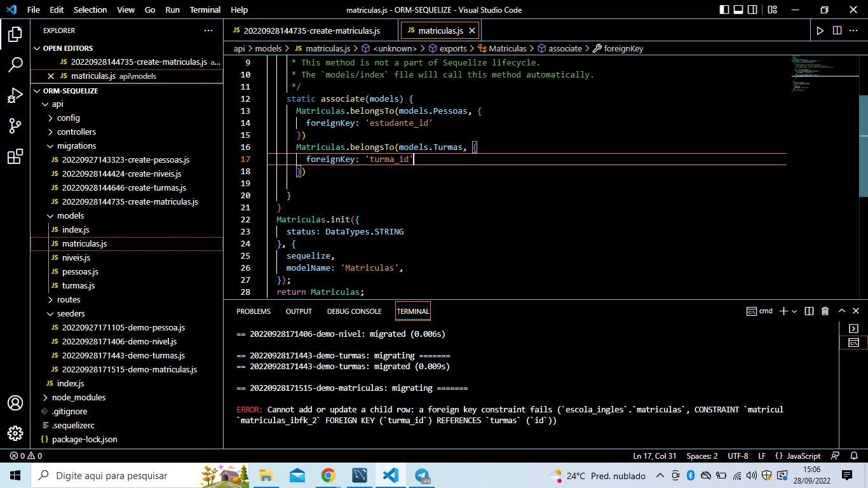This screenshot has width=868, height=488.
Task: Switch to the OUTPUT panel tab
Action: click(x=299, y=311)
